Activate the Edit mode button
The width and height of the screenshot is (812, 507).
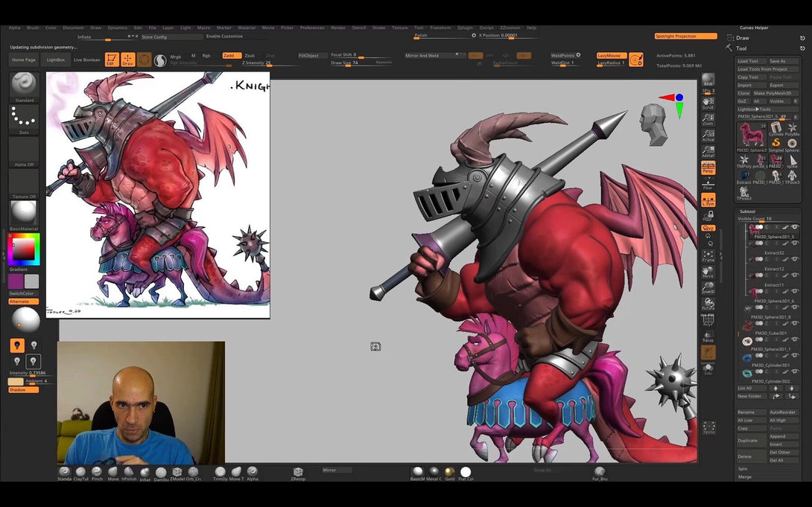[111, 60]
